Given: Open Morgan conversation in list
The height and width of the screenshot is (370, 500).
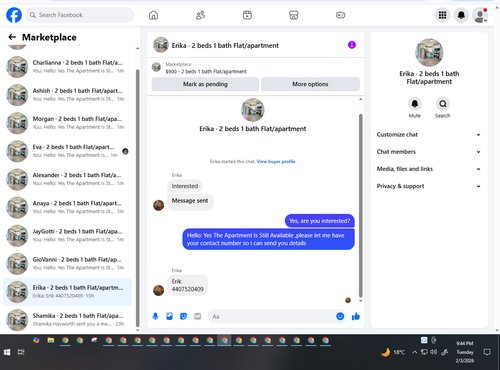Looking at the screenshot, I should coord(67,123).
